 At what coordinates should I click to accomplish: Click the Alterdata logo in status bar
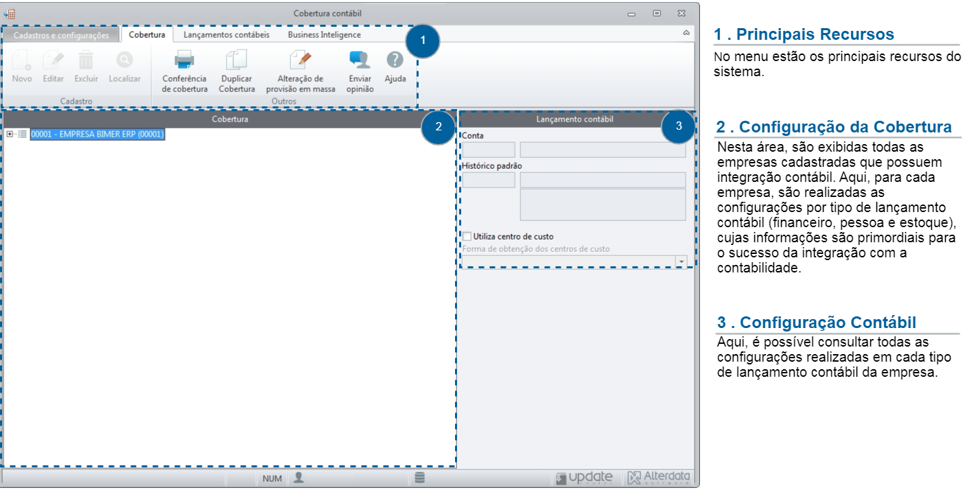pos(659,478)
